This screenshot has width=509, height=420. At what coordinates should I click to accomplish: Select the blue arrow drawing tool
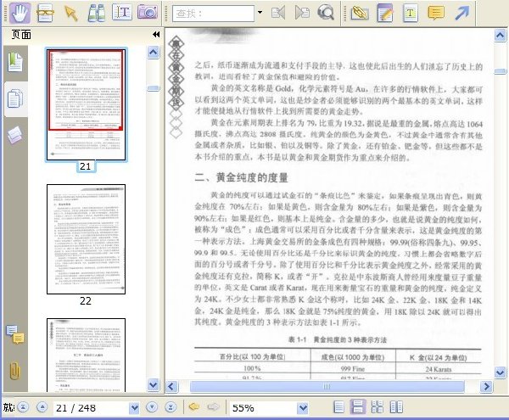pyautogui.click(x=462, y=13)
